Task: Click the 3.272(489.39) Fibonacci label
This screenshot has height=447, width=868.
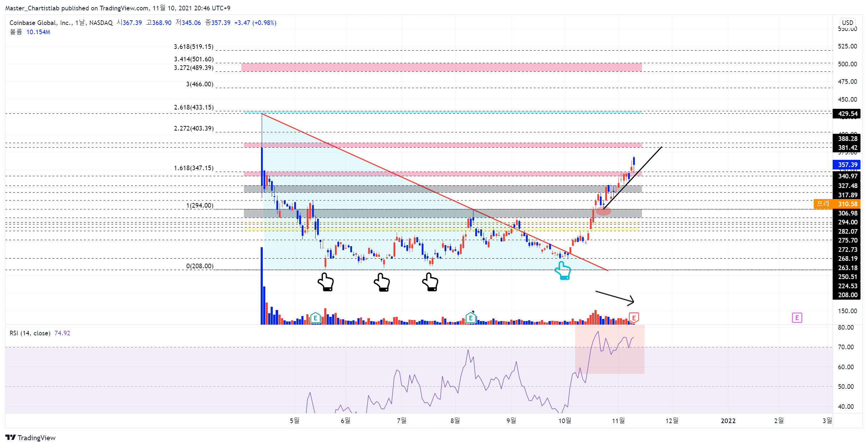Action: tap(194, 68)
